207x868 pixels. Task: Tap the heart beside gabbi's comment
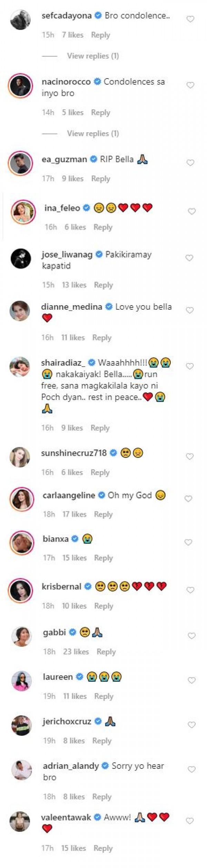click(x=191, y=636)
